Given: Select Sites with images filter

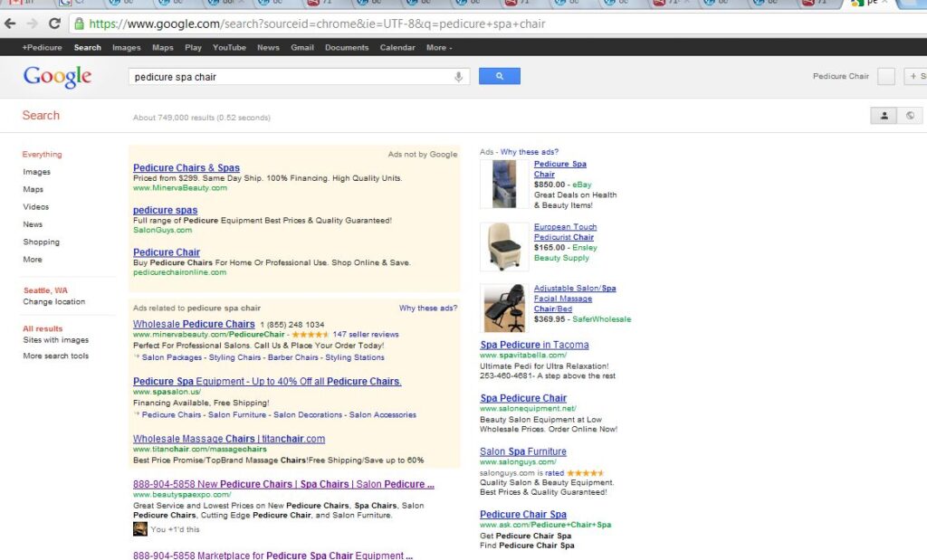Looking at the screenshot, I should [55, 340].
